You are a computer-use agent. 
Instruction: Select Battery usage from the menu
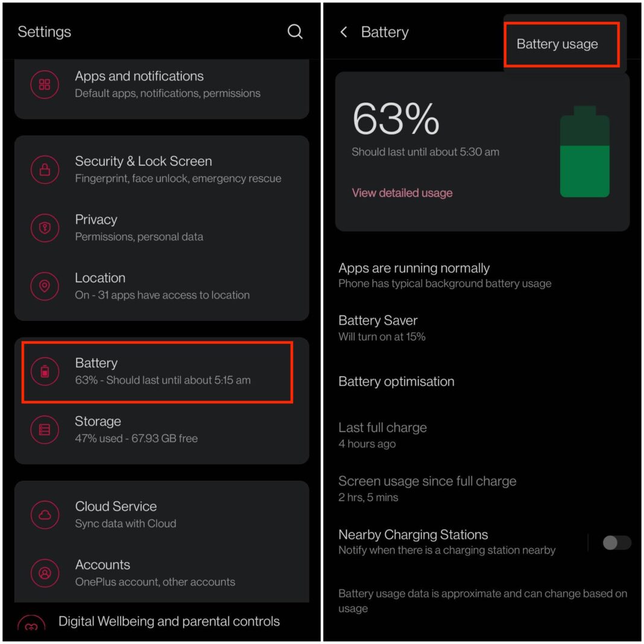(x=557, y=44)
